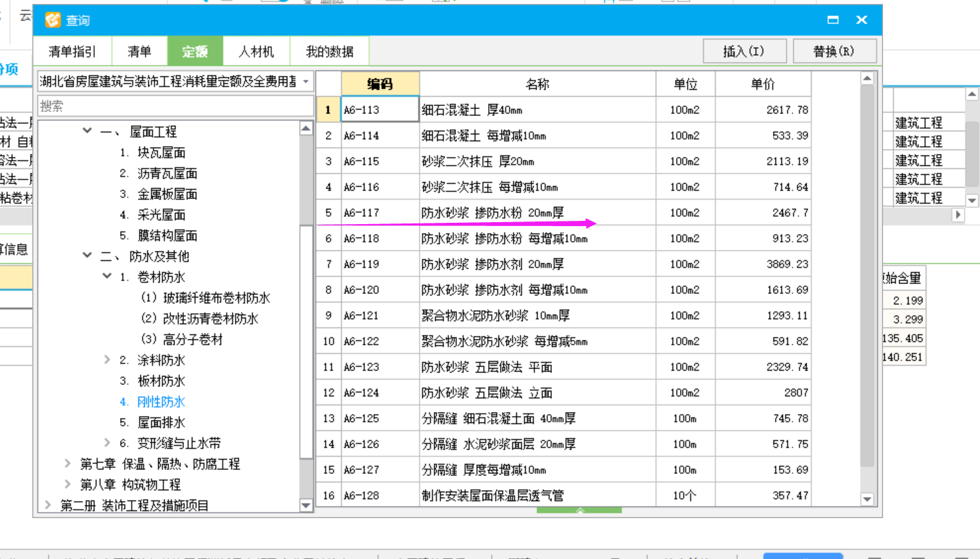Select 1. 块瓦屋面 in the tree
This screenshot has height=559, width=980.
(x=152, y=152)
